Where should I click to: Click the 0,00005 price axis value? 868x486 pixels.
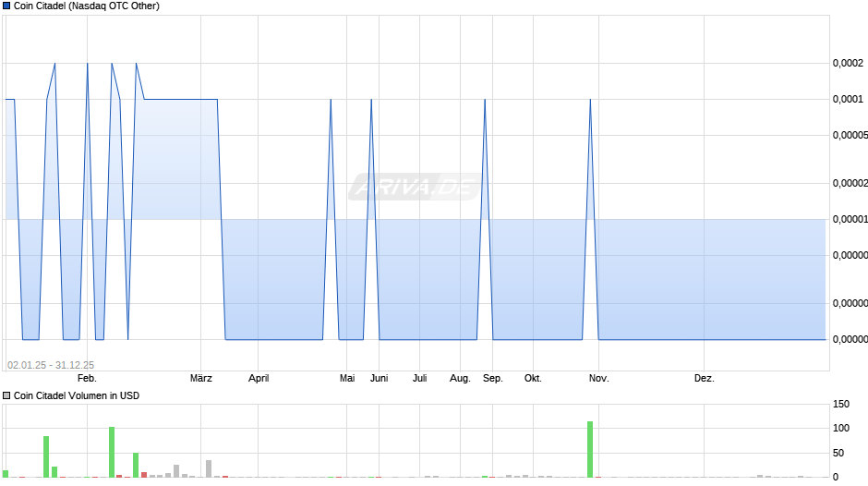coord(850,135)
